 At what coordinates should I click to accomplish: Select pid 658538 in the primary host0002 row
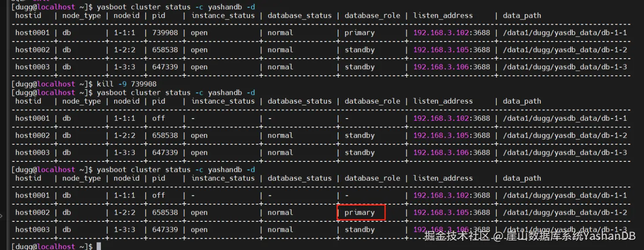165,213
